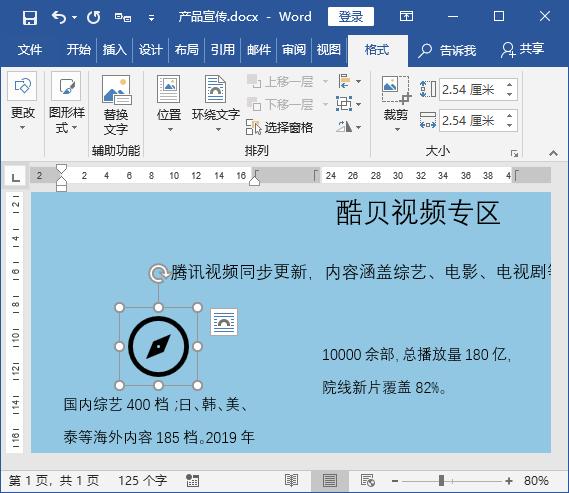Click the word count 125 个字

coord(142,481)
